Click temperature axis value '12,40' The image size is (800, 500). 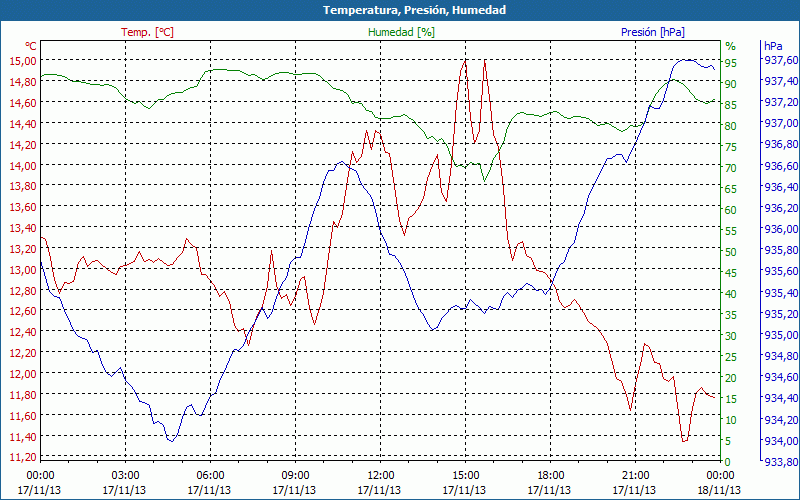point(23,332)
